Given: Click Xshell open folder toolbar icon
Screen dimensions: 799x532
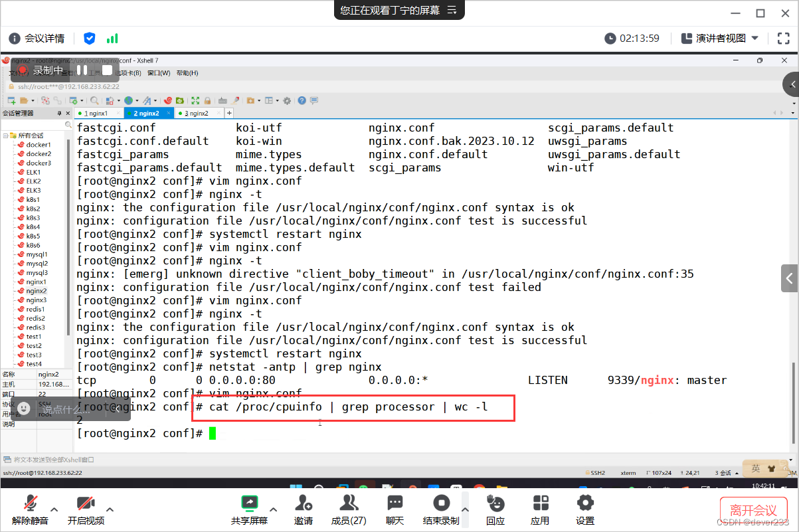Looking at the screenshot, I should (25, 101).
